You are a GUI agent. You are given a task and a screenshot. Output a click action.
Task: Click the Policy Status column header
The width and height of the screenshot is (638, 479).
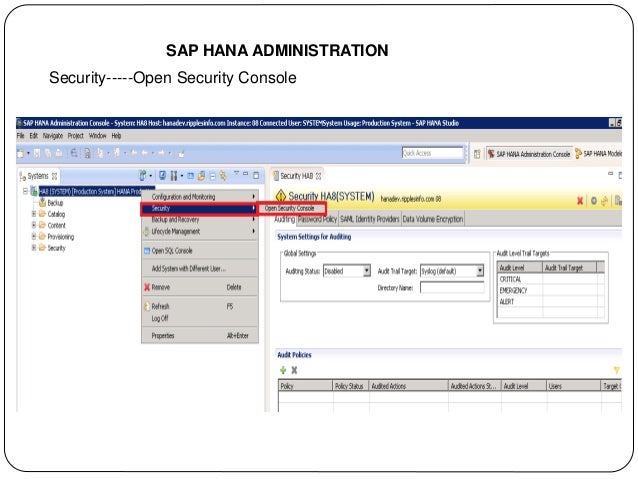pyautogui.click(x=351, y=386)
